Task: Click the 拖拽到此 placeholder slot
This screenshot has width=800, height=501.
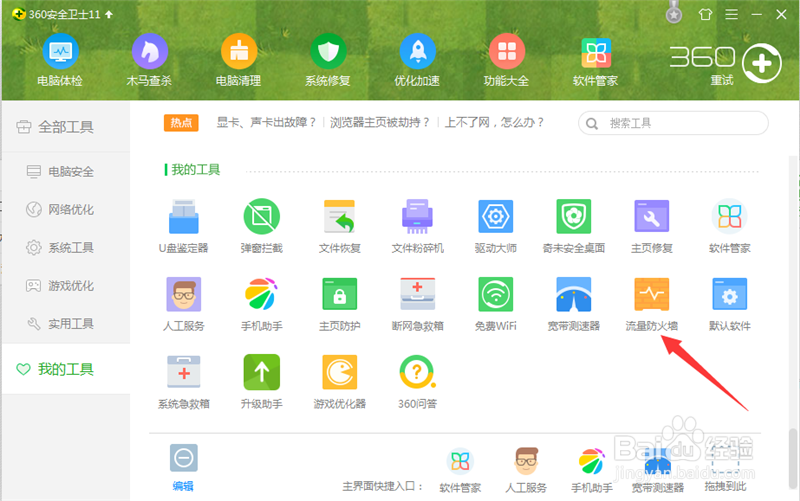Action: (725, 471)
